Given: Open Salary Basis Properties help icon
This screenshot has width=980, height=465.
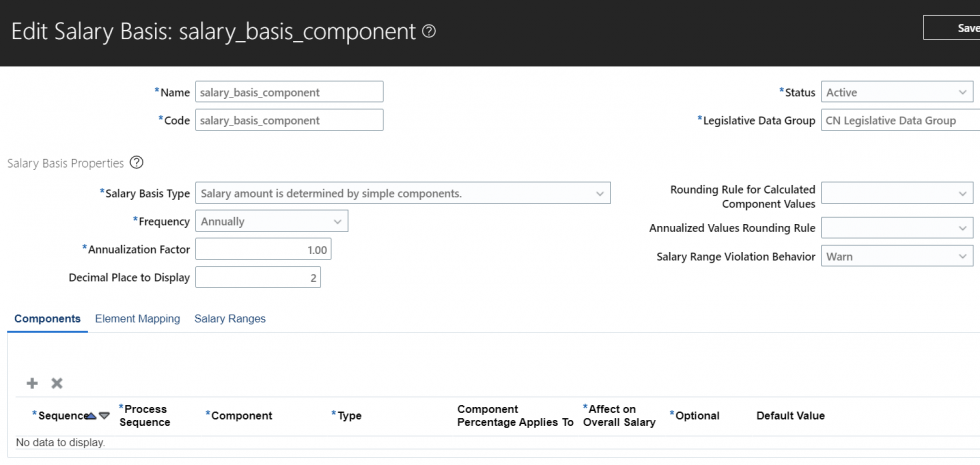Looking at the screenshot, I should point(137,163).
